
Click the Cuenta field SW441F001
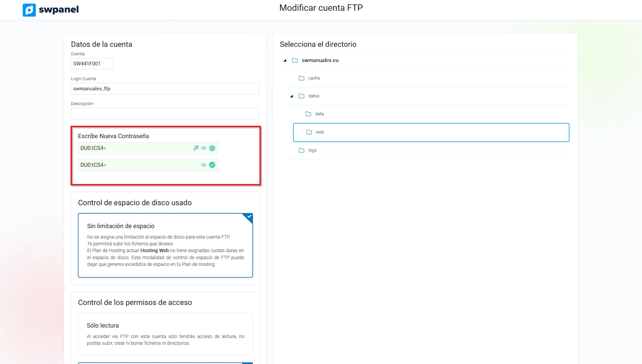pos(92,64)
